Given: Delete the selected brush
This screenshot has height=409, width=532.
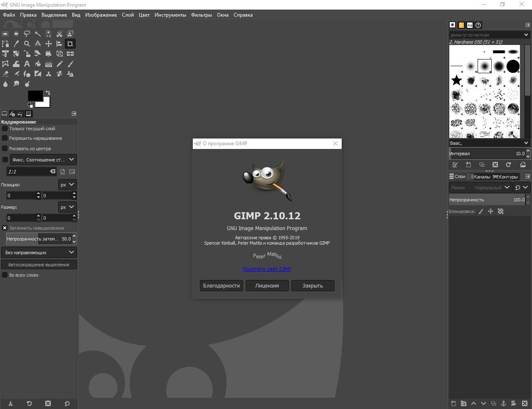Looking at the screenshot, I should tap(495, 165).
